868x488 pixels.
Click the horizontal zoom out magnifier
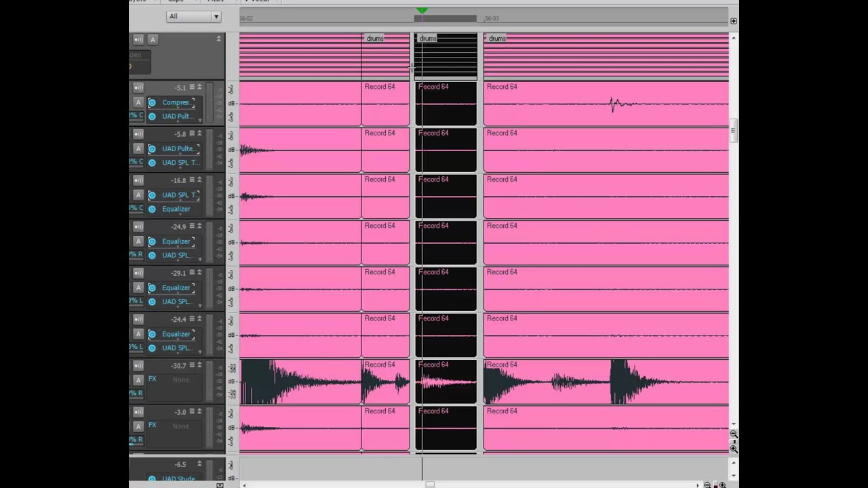point(707,485)
